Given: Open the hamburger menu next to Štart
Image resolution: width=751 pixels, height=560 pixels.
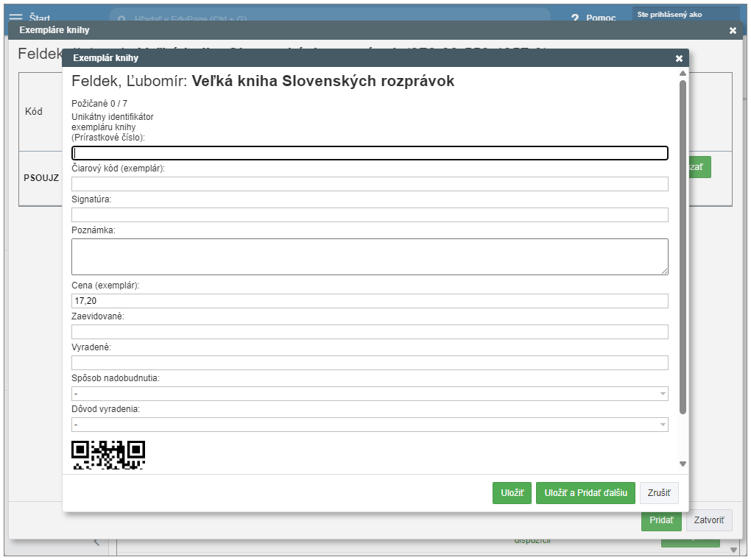Looking at the screenshot, I should (15, 17).
